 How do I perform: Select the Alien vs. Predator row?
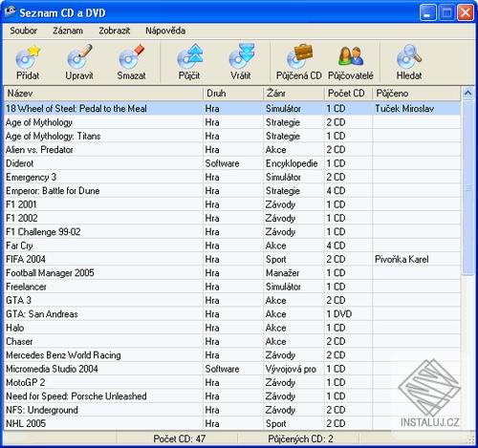pos(232,150)
